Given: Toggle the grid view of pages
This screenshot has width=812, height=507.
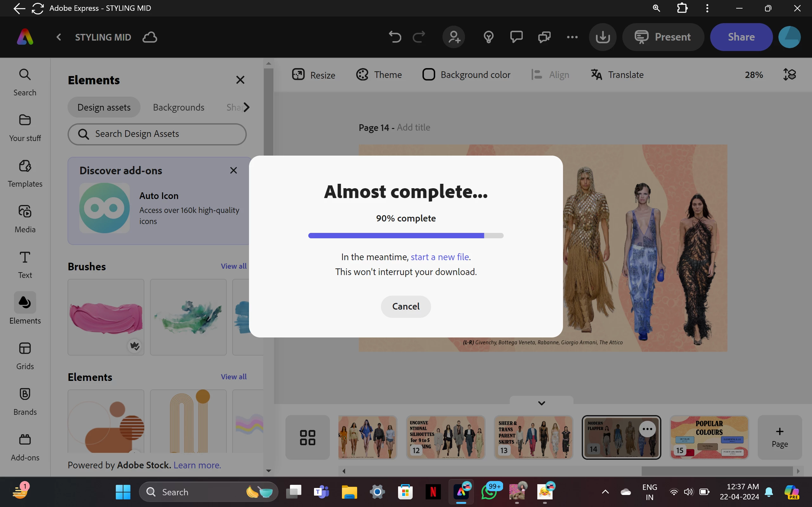Looking at the screenshot, I should [x=307, y=437].
